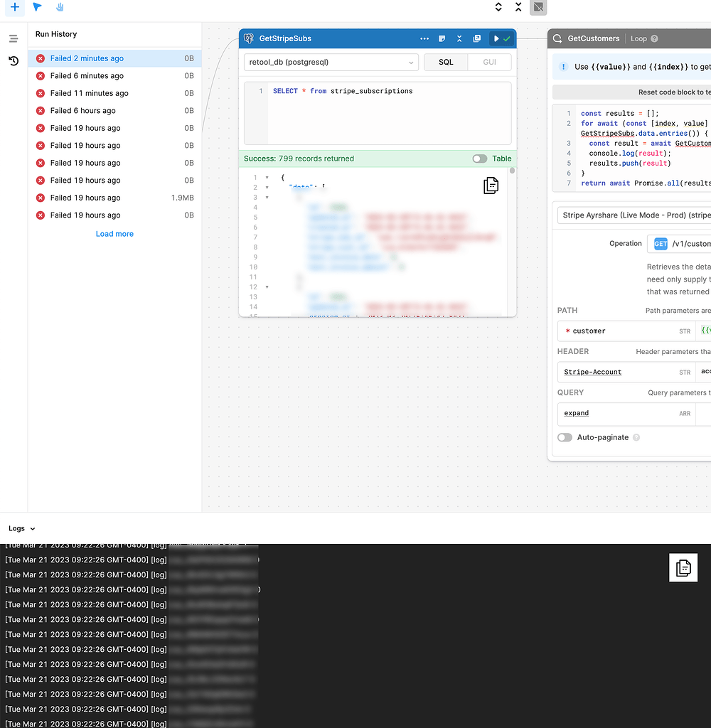Select the SQL tab
711x728 pixels.
coord(446,62)
